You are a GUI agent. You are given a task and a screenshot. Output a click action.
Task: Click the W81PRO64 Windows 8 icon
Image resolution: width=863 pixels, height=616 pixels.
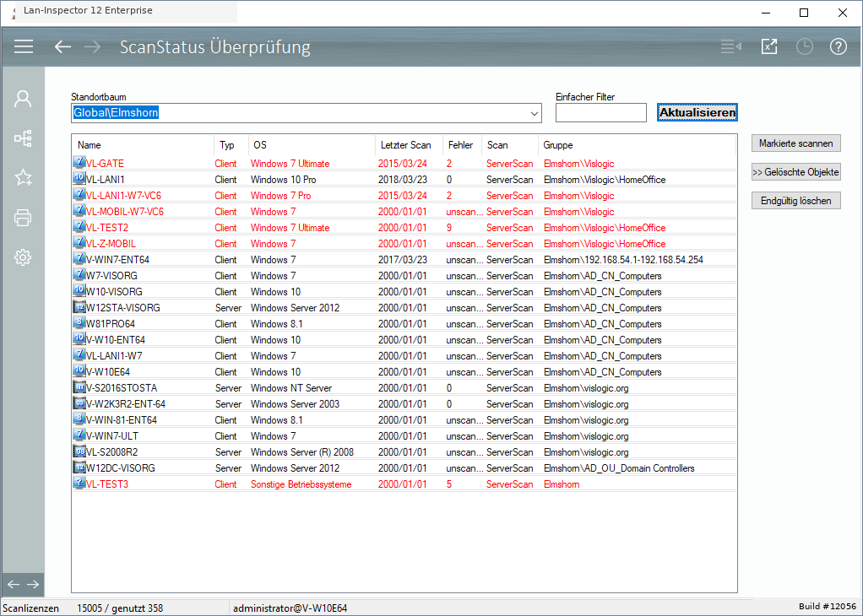[x=79, y=323]
